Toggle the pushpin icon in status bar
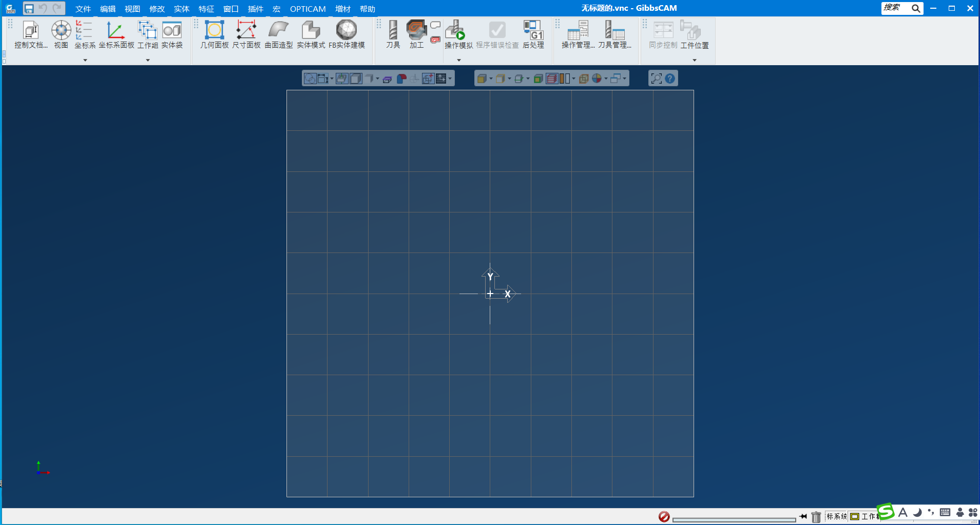Screen dimensions: 980x525 tap(803, 516)
